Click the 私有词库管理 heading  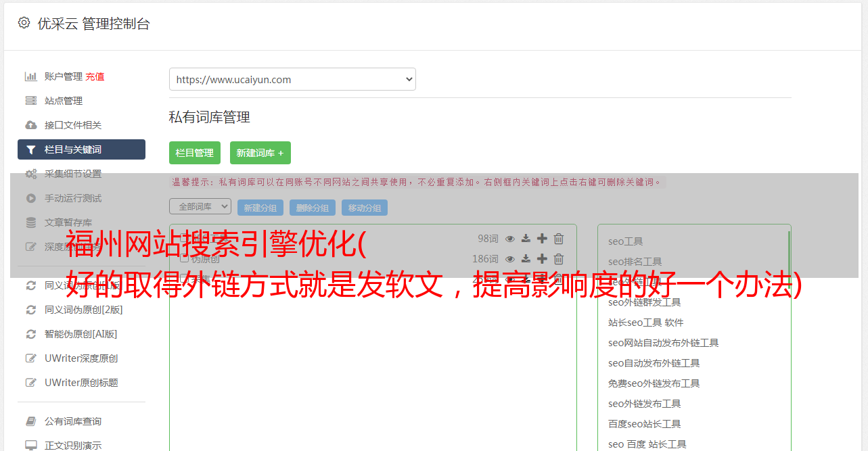210,117
